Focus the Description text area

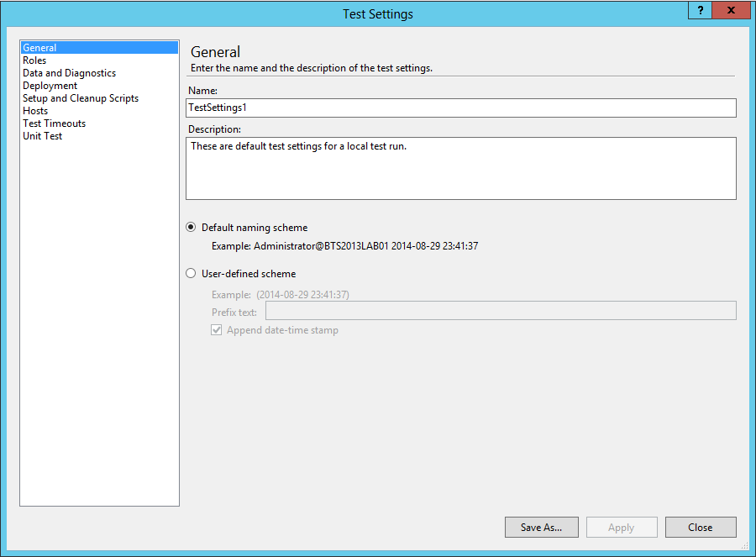pos(461,168)
